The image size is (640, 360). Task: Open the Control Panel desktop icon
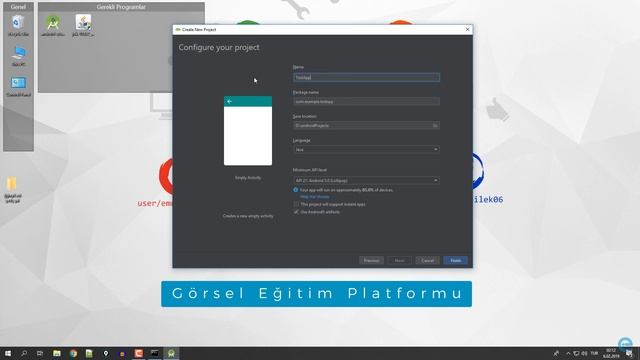click(18, 86)
